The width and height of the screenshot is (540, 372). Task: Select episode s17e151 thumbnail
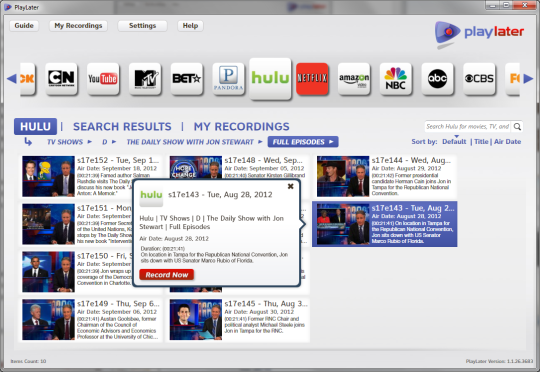point(48,224)
